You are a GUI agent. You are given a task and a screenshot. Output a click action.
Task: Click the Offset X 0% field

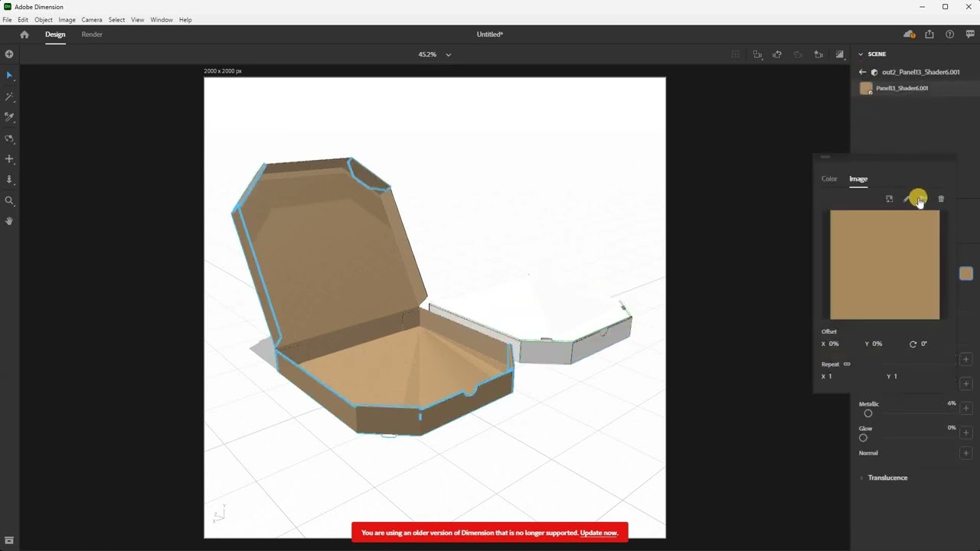tap(834, 344)
